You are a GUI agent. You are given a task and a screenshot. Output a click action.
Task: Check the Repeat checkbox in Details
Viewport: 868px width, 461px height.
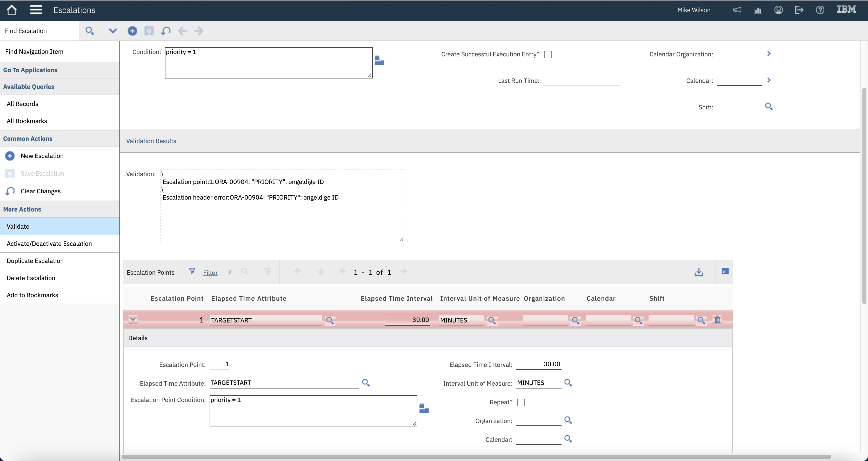point(521,402)
